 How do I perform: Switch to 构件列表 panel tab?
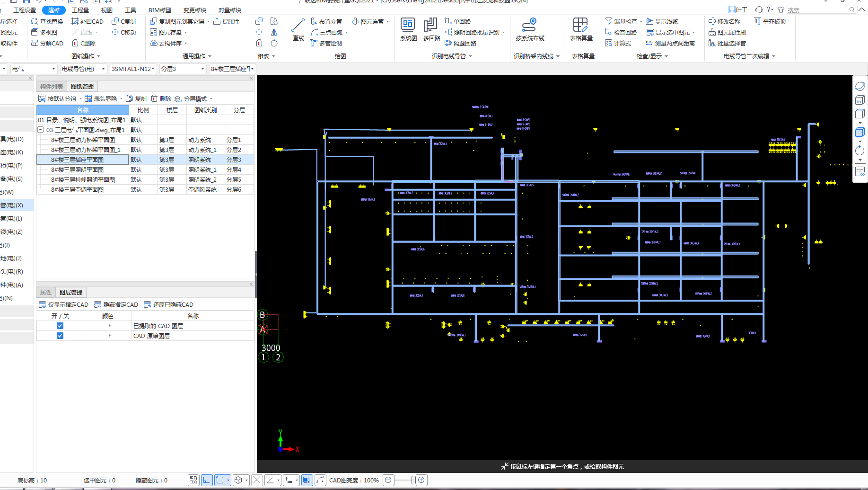point(52,86)
